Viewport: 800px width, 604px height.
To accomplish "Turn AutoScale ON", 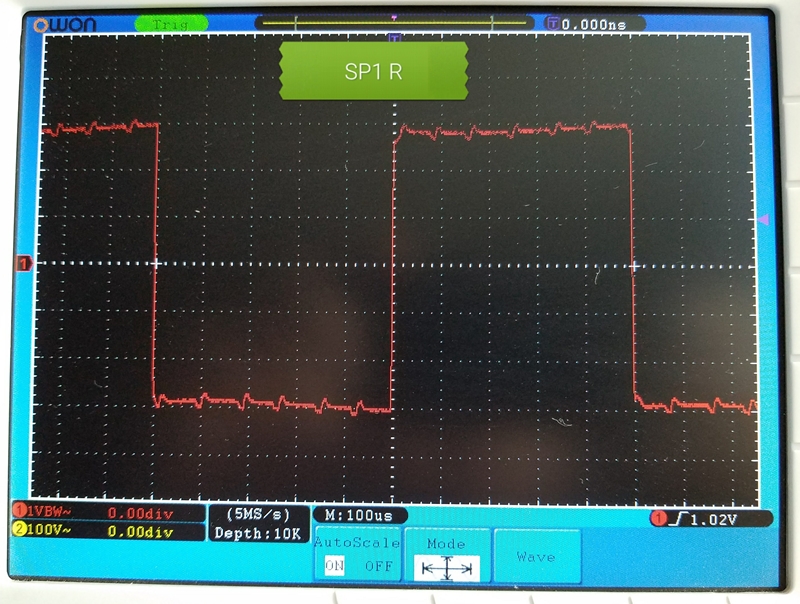I will click(334, 565).
